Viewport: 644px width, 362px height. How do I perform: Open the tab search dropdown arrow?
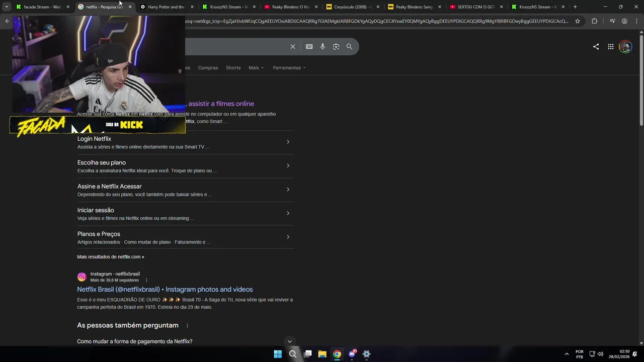point(7,7)
